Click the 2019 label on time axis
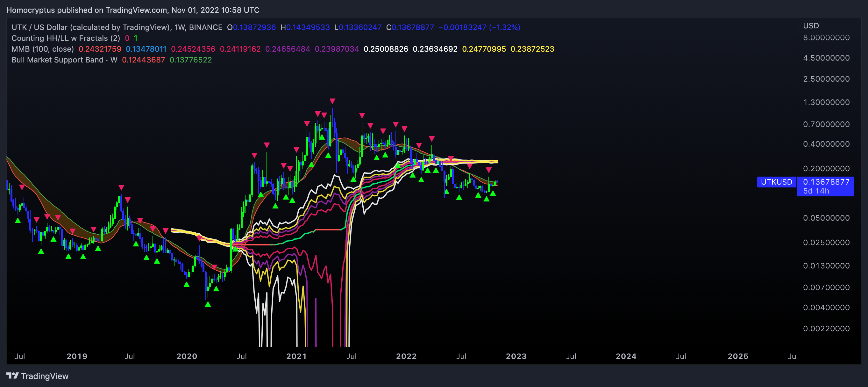Viewport: 868px width, 387px height. (77, 356)
